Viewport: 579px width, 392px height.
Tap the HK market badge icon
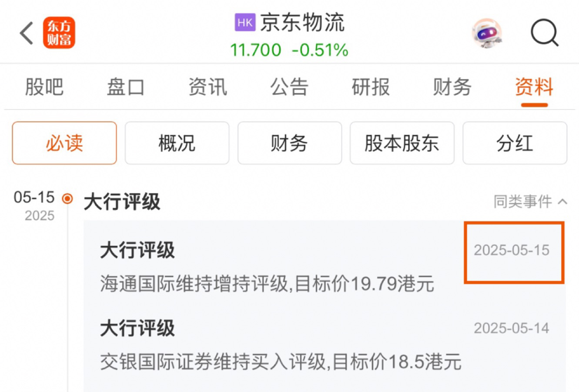pyautogui.click(x=245, y=23)
